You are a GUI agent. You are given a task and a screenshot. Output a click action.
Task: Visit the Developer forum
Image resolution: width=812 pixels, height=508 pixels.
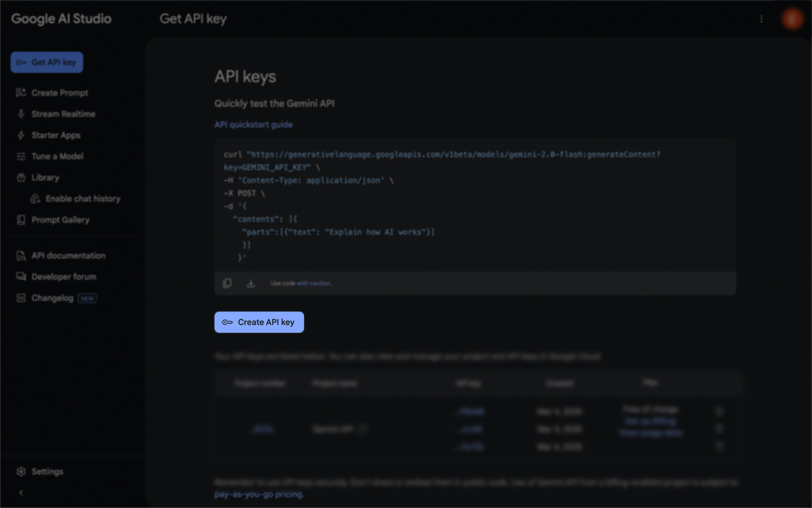pyautogui.click(x=56, y=277)
